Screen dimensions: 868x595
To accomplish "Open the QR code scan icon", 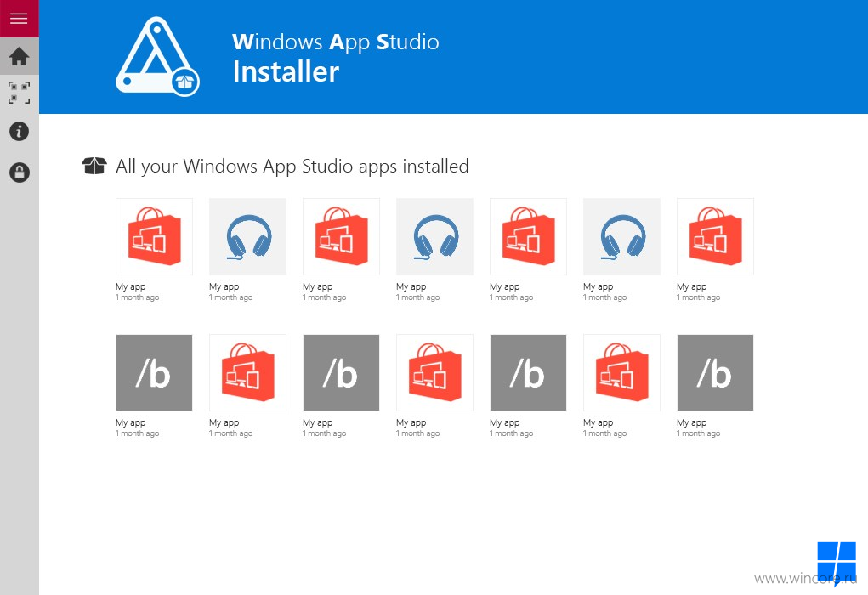I will point(19,93).
